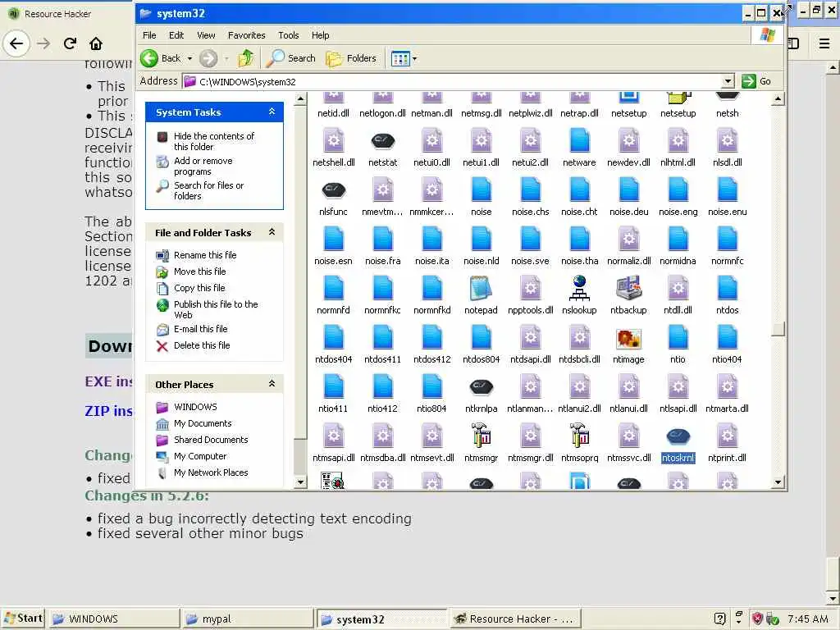Click Hide the contents of this folder
The height and width of the screenshot is (630, 840).
214,141
